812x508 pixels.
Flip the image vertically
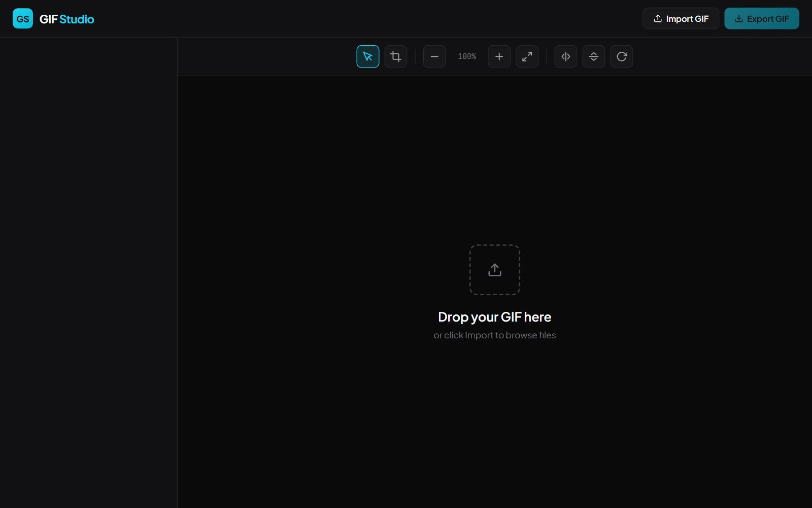593,56
